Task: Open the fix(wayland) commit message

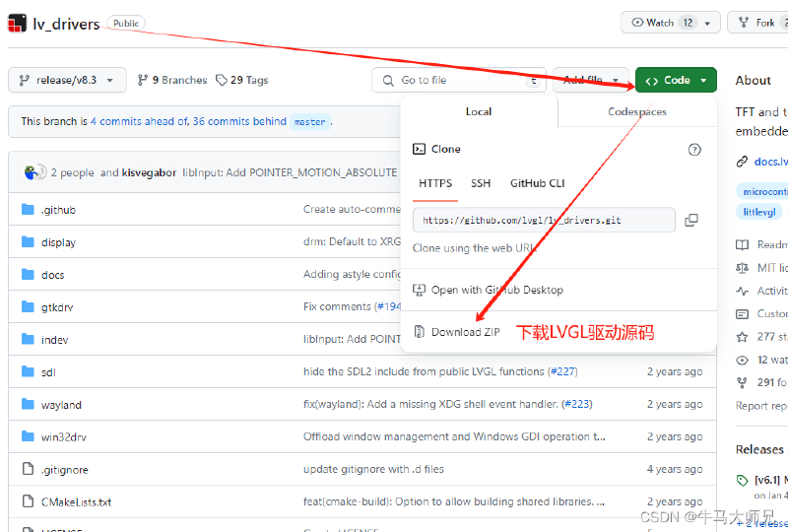Action: tap(430, 404)
